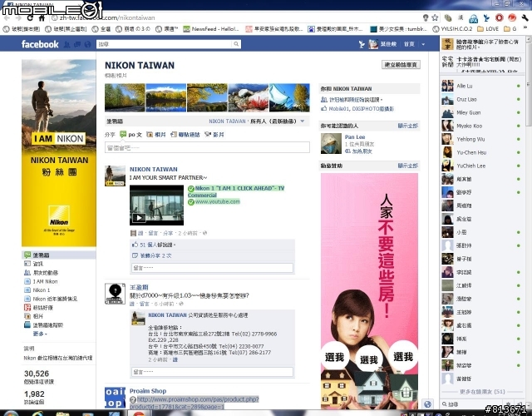Open NIKON TAIWAN post author name
This screenshot has width=532, height=416.
153,169
